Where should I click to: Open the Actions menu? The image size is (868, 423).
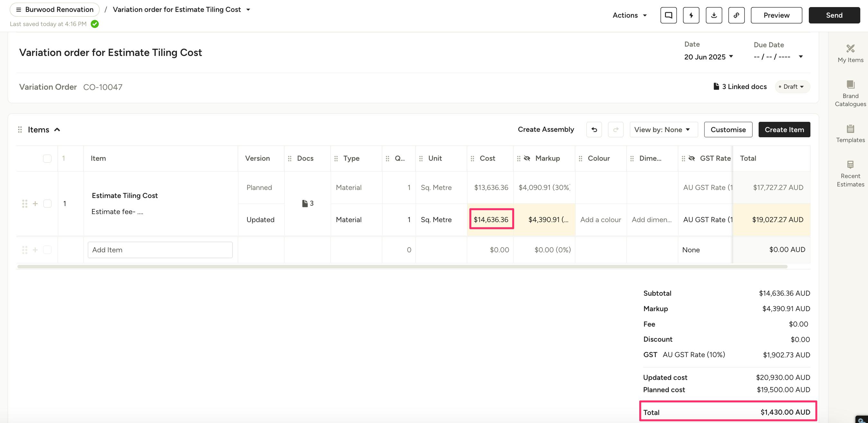(629, 15)
